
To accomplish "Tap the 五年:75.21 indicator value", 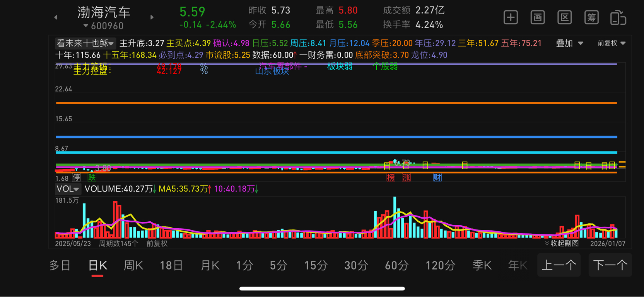I will (521, 43).
